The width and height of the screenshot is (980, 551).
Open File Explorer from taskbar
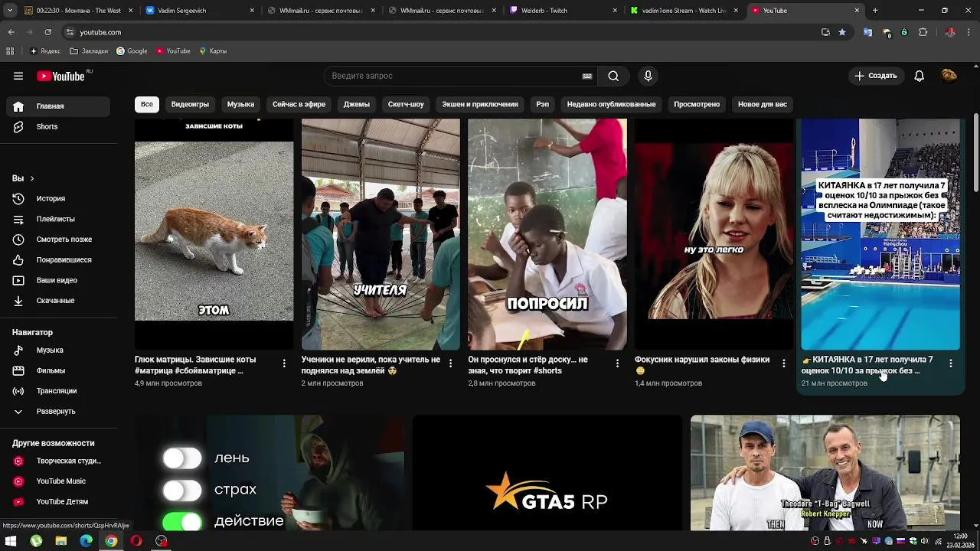point(60,541)
